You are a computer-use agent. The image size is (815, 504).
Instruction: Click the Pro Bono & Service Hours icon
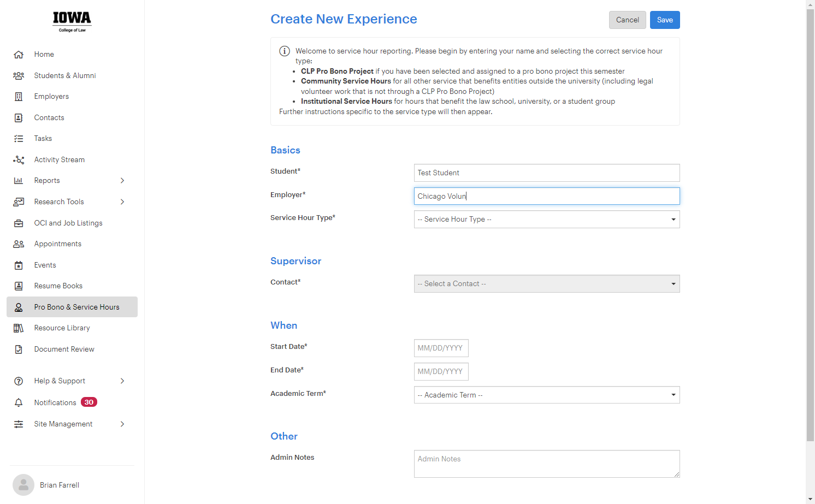pos(19,307)
